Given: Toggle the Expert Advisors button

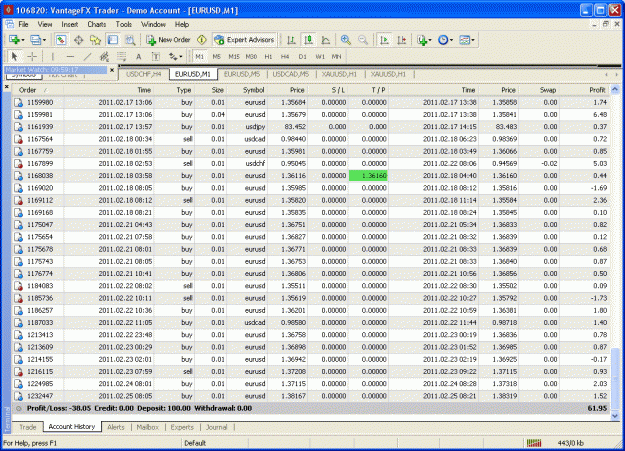Looking at the screenshot, I should point(244,40).
